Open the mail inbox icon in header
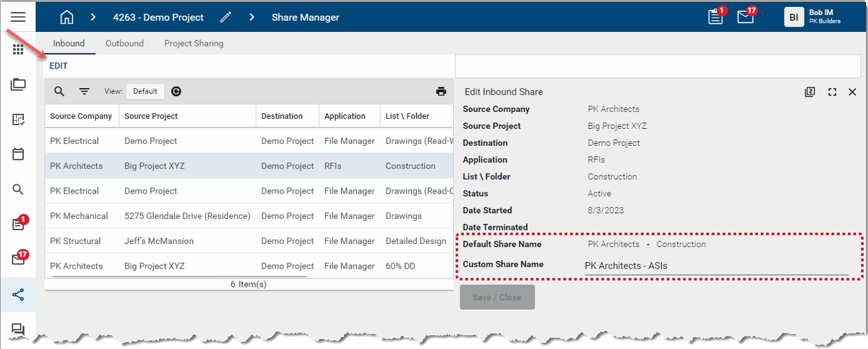The width and height of the screenshot is (868, 349). pos(745,18)
